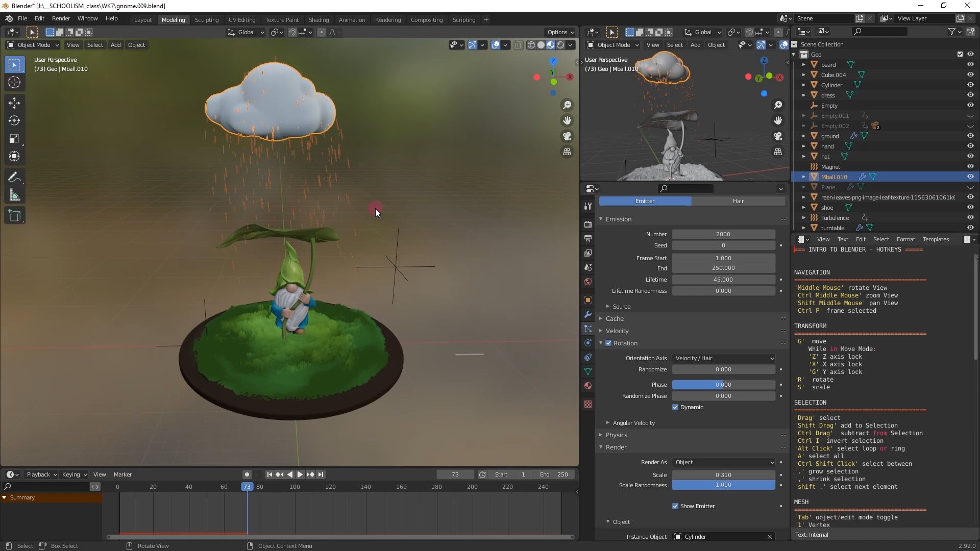Expand the Velocity panel

pos(617,331)
